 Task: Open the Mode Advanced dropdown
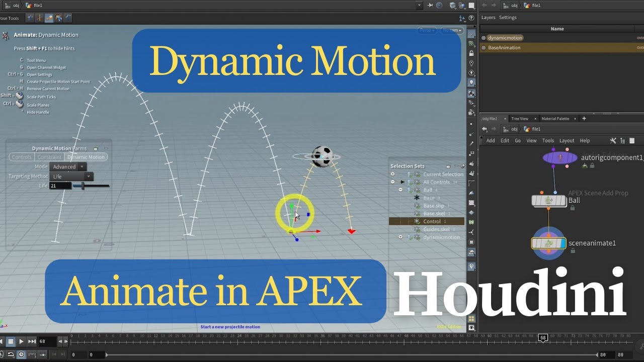pos(68,167)
